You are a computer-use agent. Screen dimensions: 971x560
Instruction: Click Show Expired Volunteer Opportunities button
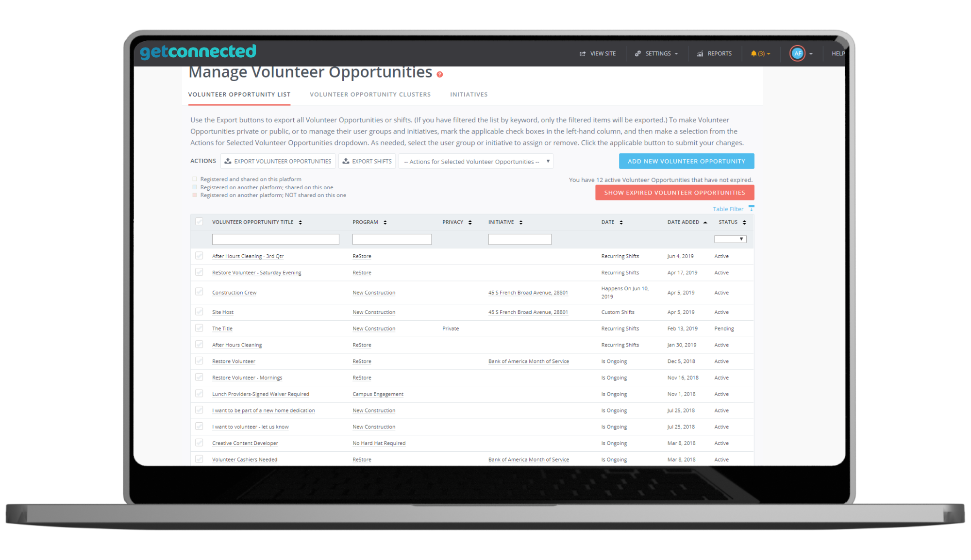point(674,192)
